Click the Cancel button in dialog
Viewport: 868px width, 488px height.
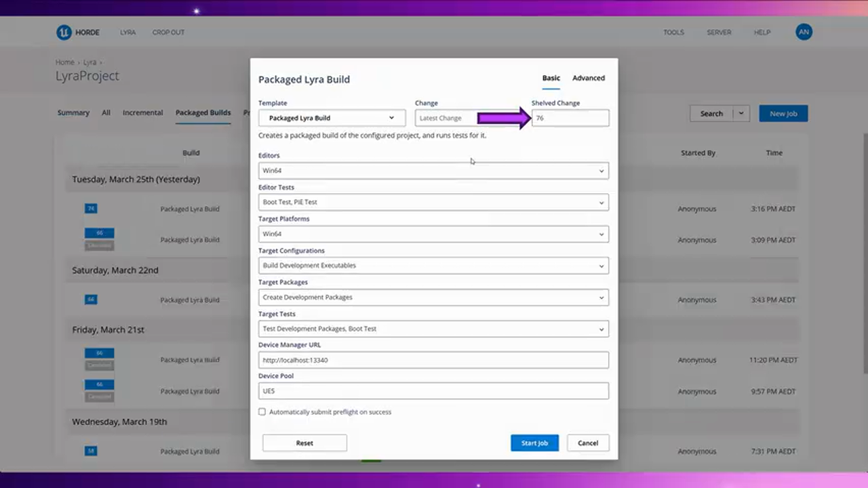pyautogui.click(x=587, y=443)
